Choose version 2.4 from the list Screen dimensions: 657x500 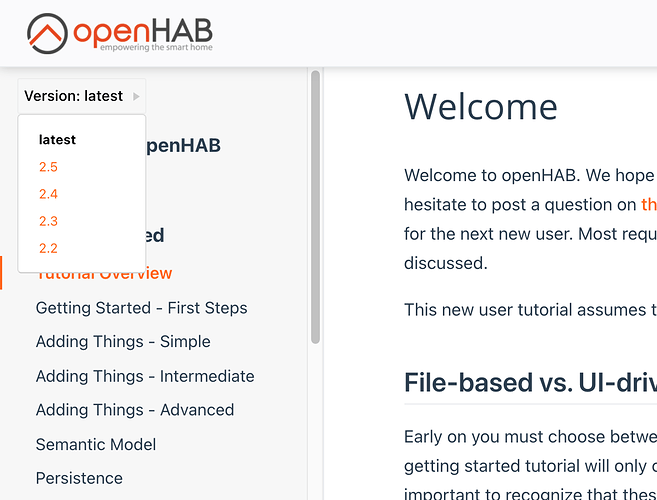pyautogui.click(x=48, y=194)
